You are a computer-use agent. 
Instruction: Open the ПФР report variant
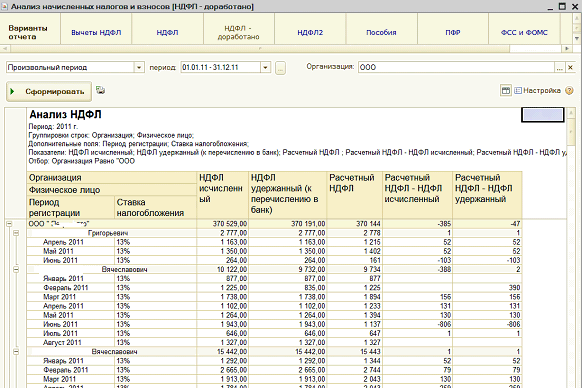453,32
